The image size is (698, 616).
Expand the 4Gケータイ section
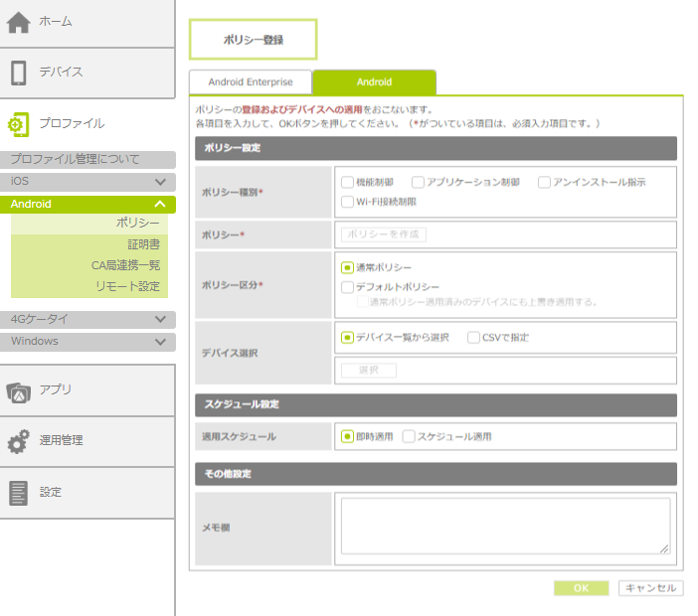click(160, 320)
